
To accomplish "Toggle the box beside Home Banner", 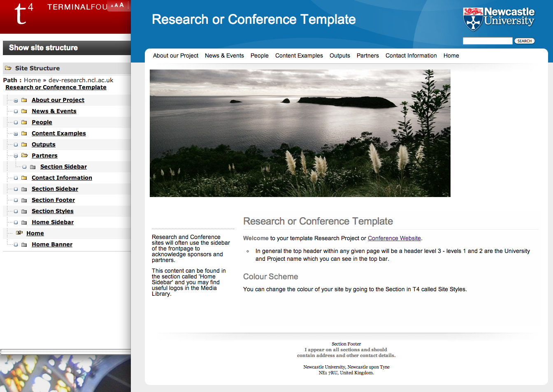I will [16, 245].
